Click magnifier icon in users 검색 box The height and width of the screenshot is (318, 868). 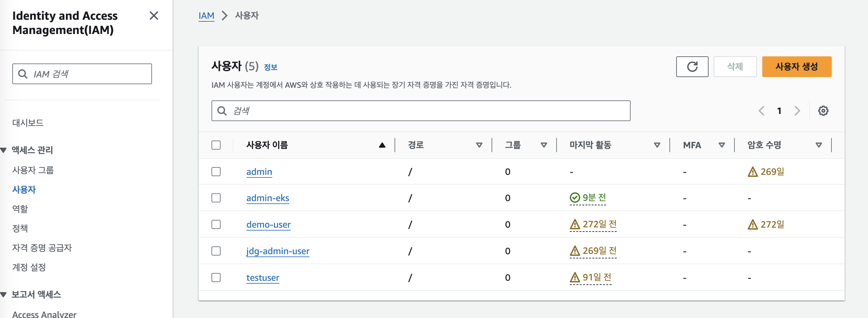222,111
